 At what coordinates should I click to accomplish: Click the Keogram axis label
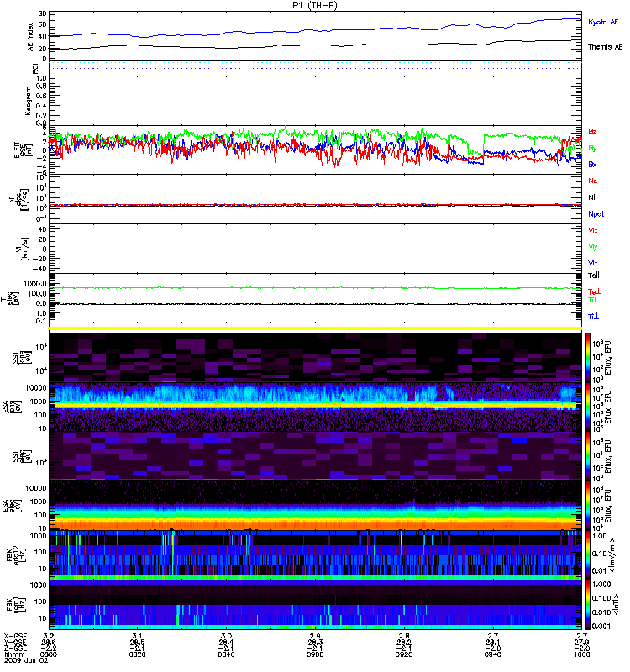pos(28,101)
